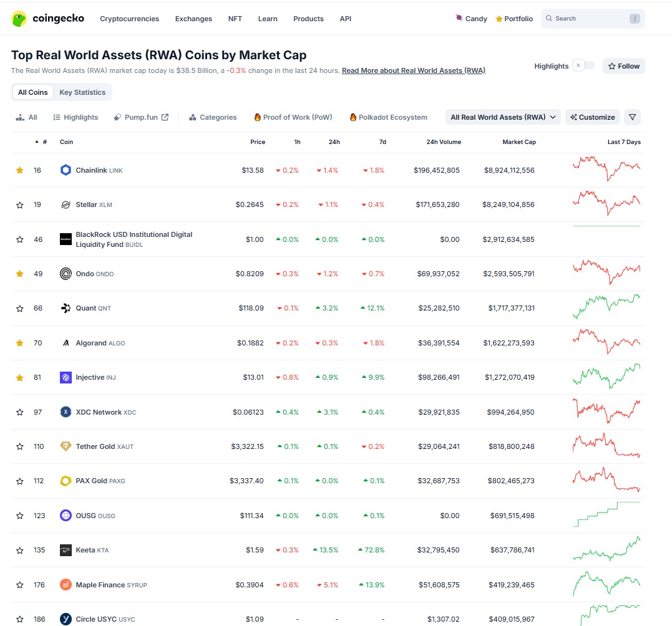
Task: Favorite BlackRock BUIDL with its star
Action: tap(20, 239)
